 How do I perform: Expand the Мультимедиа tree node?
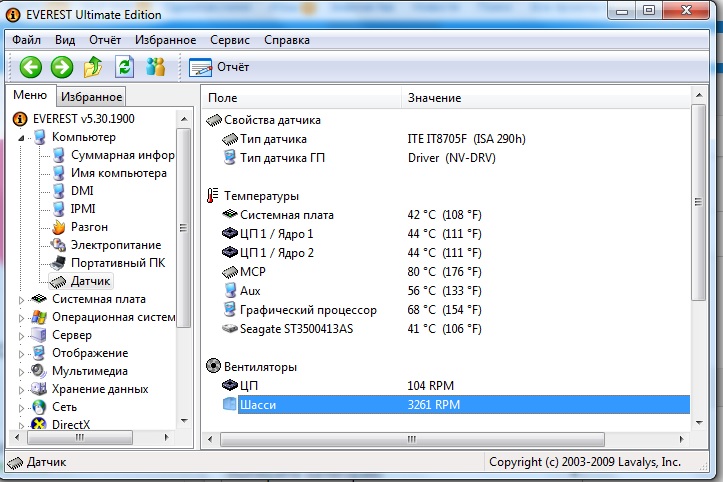(21, 372)
